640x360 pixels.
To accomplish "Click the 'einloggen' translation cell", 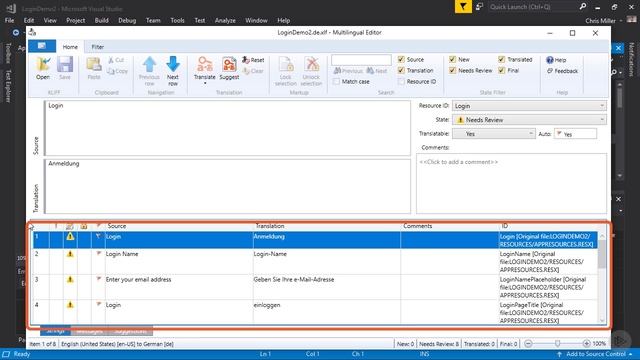I will pyautogui.click(x=327, y=312).
